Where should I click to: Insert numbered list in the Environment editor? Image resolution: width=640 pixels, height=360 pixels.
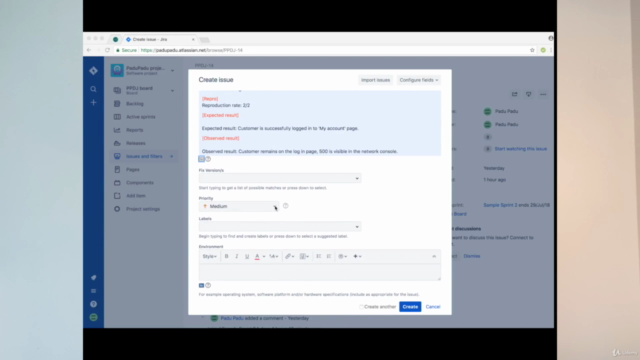point(329,256)
